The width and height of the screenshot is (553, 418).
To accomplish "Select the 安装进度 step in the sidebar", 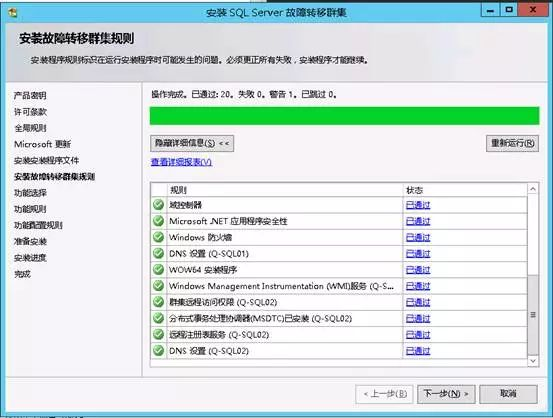I will 30,258.
